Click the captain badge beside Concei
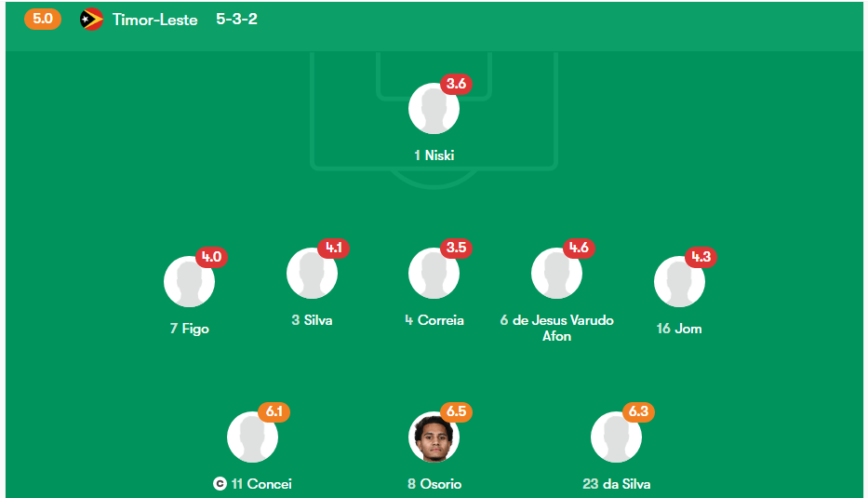Screen dimensions: 868x498 [220, 484]
